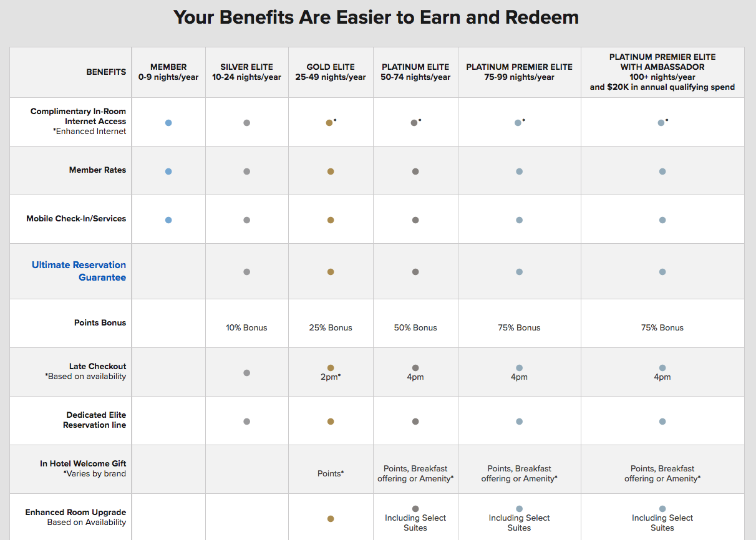Click the Ambassador dot for Member Rates
Viewport: 756px width, 540px height.
(x=662, y=171)
